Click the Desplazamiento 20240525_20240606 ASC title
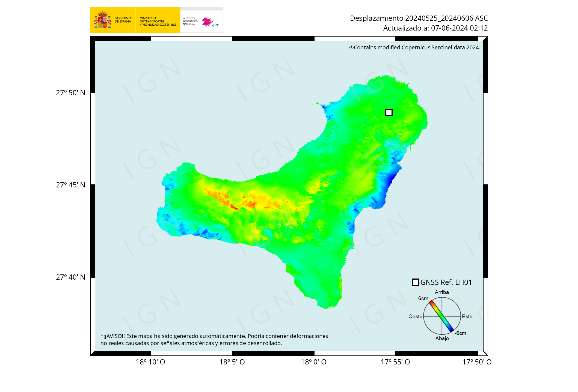Image resolution: width=578 pixels, height=392 pixels. point(419,18)
